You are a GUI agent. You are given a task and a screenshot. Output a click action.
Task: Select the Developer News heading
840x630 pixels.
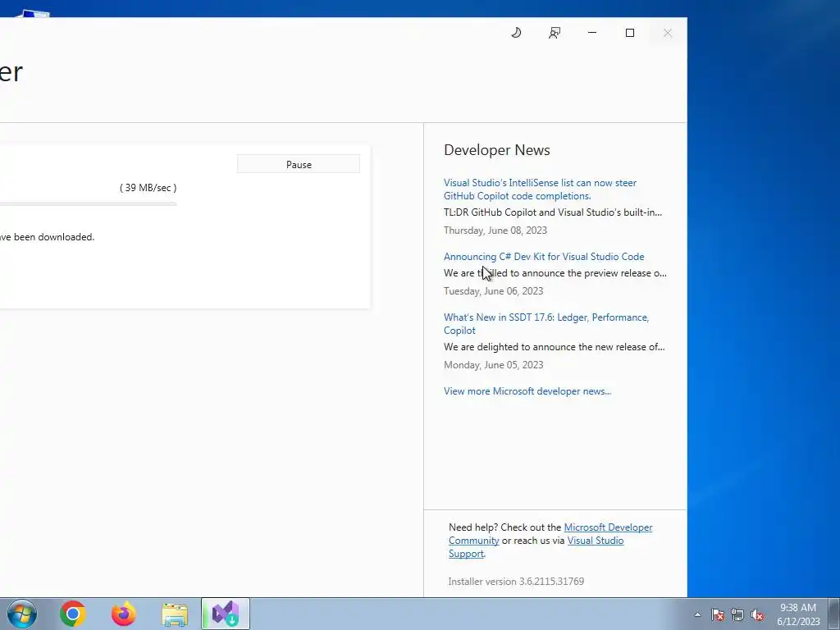pyautogui.click(x=496, y=150)
